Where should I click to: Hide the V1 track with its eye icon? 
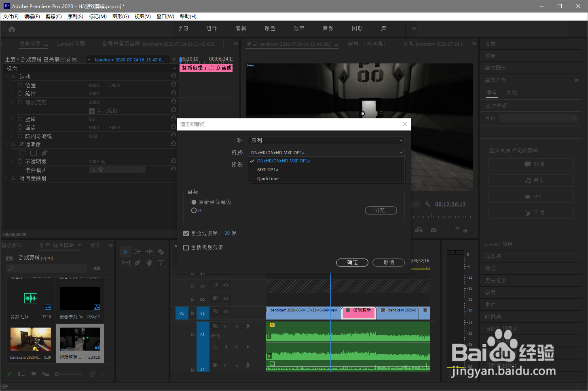tap(226, 311)
